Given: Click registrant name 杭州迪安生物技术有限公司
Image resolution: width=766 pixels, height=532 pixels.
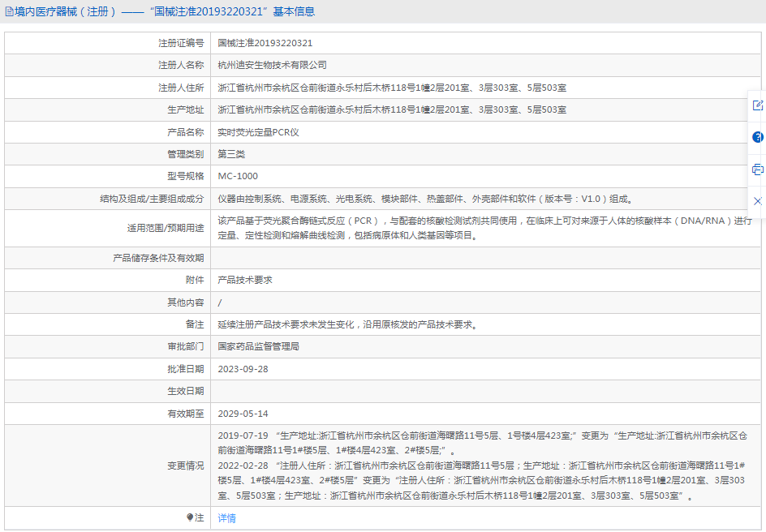Looking at the screenshot, I should [272, 65].
